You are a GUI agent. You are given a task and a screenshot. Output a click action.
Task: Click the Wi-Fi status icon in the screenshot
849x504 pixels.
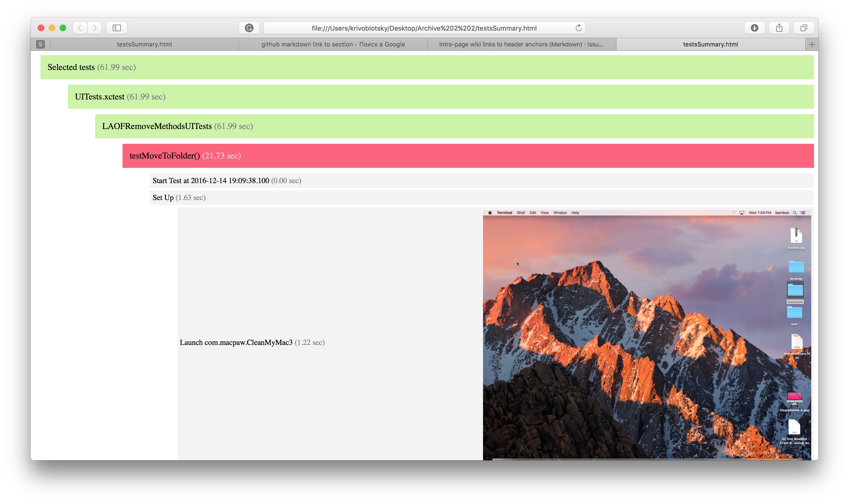(x=733, y=213)
